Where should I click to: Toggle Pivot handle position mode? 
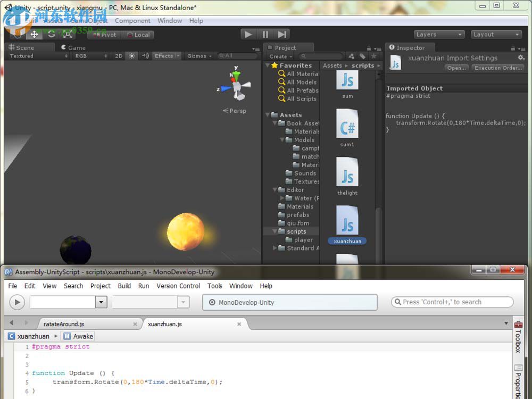[104, 35]
